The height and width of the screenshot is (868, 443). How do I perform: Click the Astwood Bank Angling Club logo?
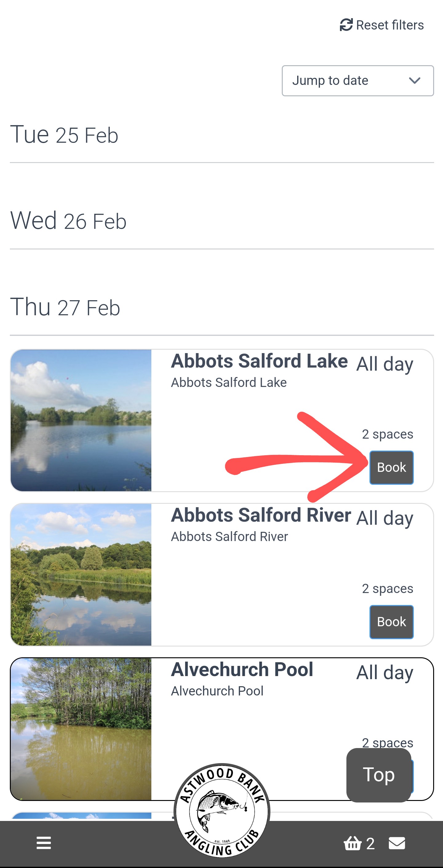click(x=222, y=810)
